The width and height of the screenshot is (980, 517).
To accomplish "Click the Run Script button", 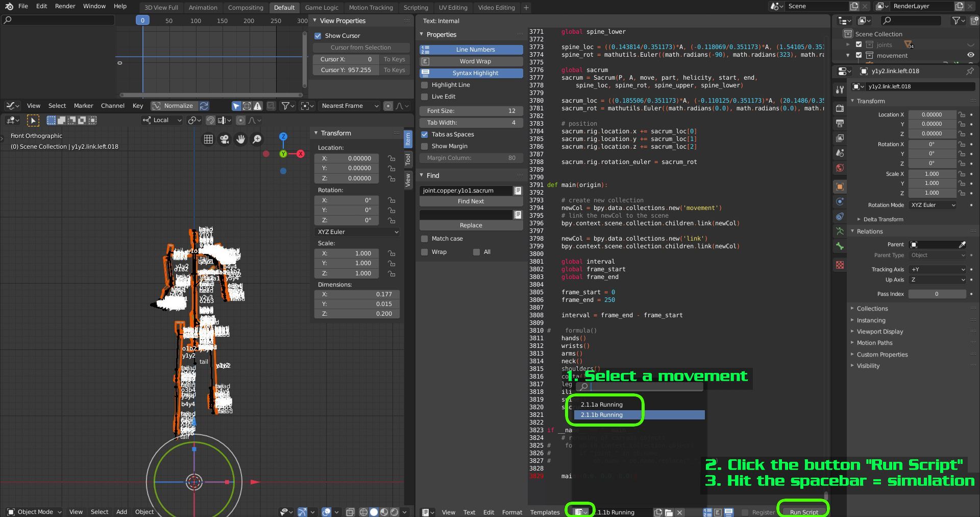I will [x=804, y=512].
